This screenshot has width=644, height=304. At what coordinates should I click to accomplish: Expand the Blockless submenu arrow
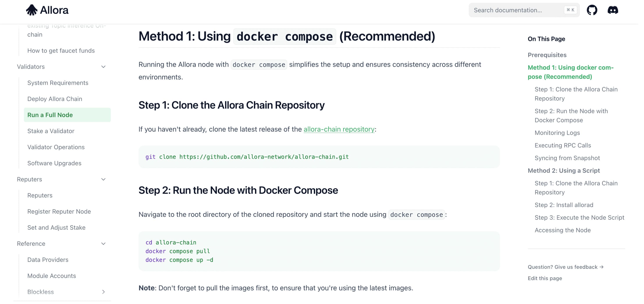click(x=103, y=292)
